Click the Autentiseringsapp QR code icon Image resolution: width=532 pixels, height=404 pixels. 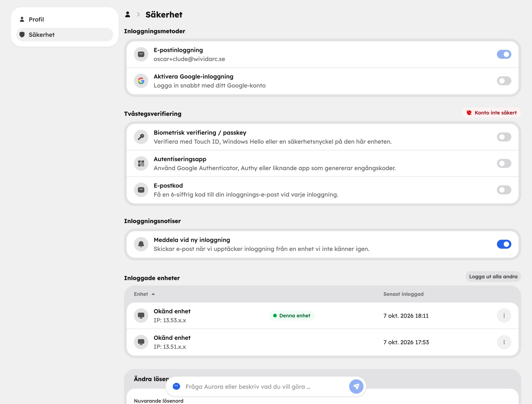click(141, 164)
